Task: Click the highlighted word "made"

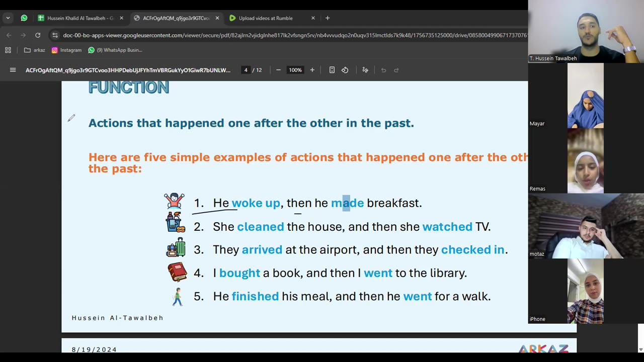Action: tap(347, 203)
